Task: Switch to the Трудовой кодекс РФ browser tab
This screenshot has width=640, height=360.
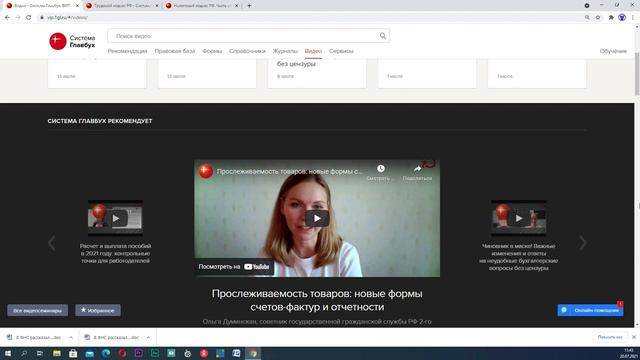Action: coord(122,6)
